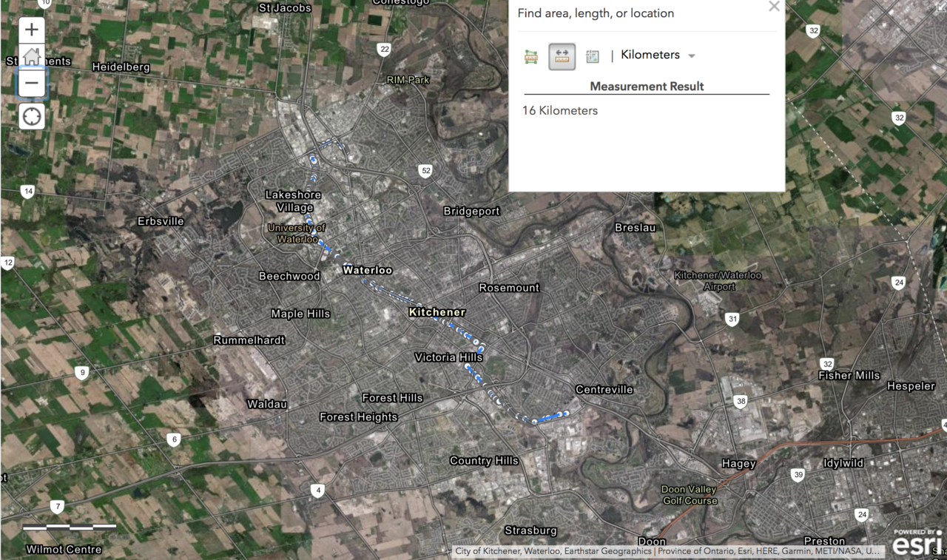Toggle the distance measurement tool
The width and height of the screenshot is (947, 560).
562,56
